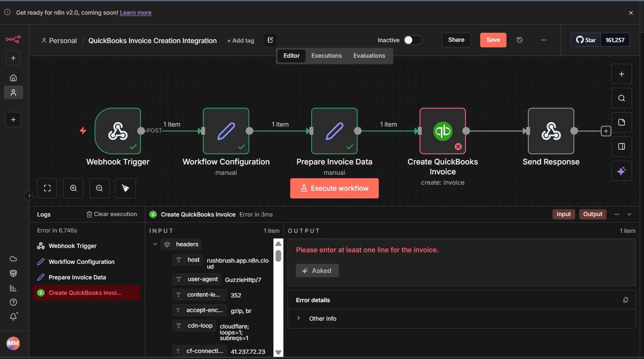Select the Create QuickBooks Invoice node

[x=442, y=131]
